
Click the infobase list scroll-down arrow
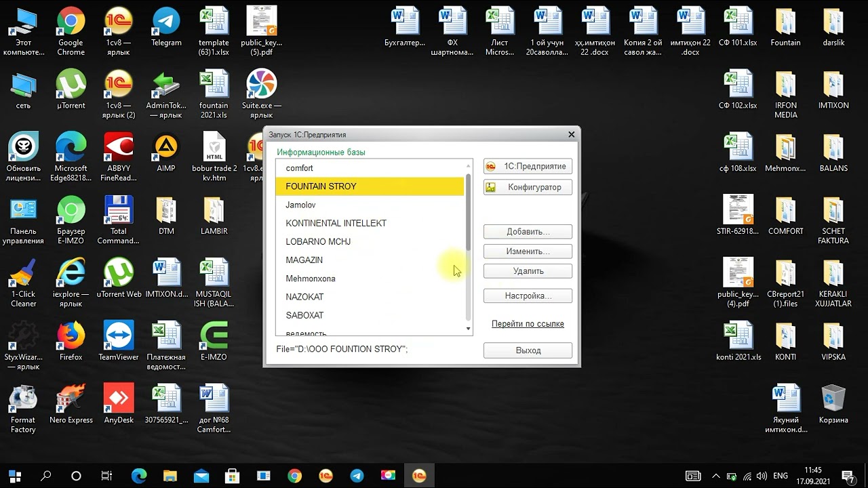pos(468,329)
